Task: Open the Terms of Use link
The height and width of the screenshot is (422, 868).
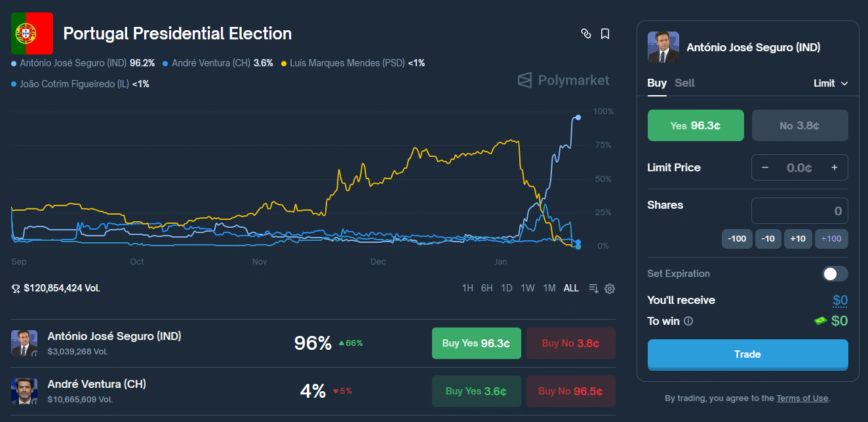Action: click(x=802, y=398)
